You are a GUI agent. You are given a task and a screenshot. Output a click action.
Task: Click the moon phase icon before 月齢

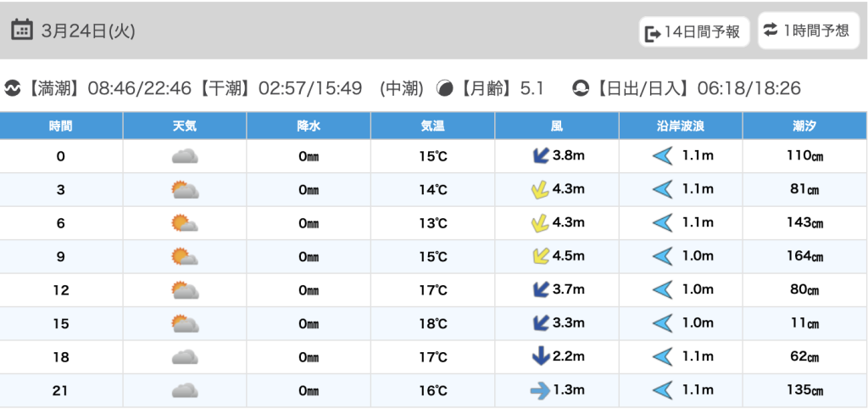(444, 88)
